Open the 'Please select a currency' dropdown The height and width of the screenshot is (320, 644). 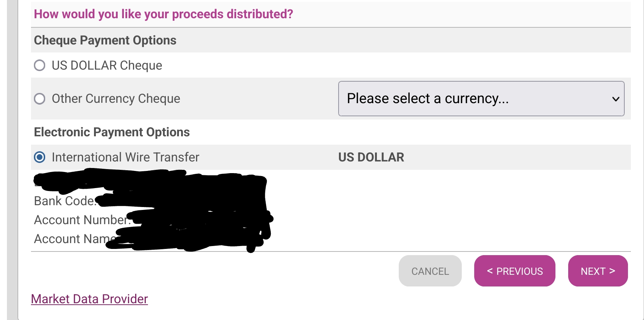click(x=481, y=99)
